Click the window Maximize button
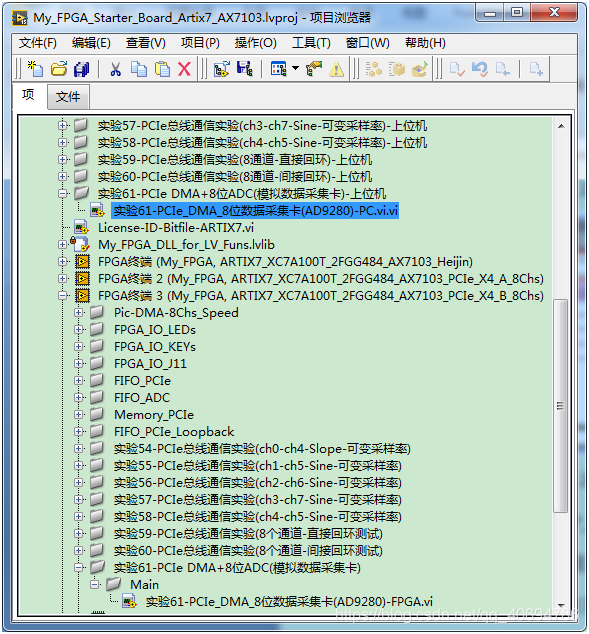The height and width of the screenshot is (634, 589). [x=517, y=13]
